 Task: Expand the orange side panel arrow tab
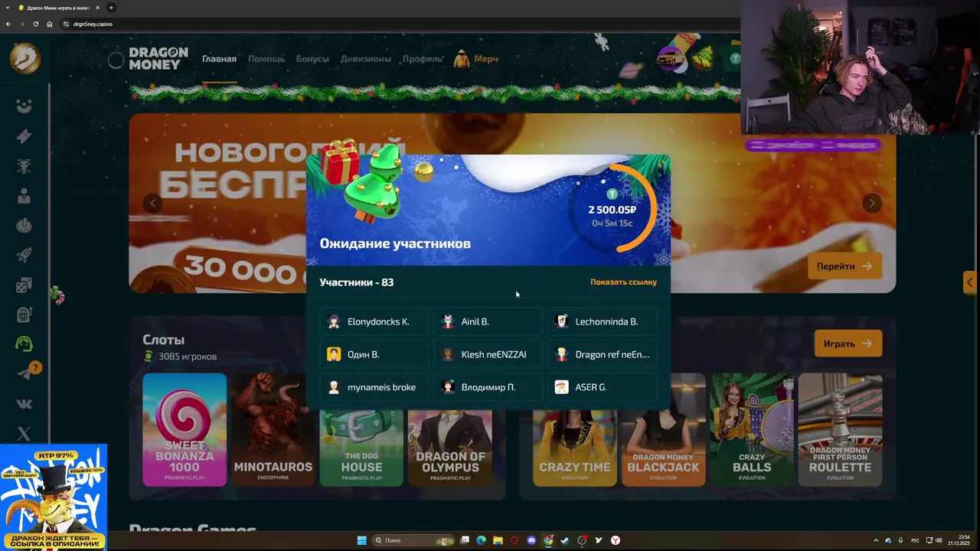pyautogui.click(x=970, y=282)
